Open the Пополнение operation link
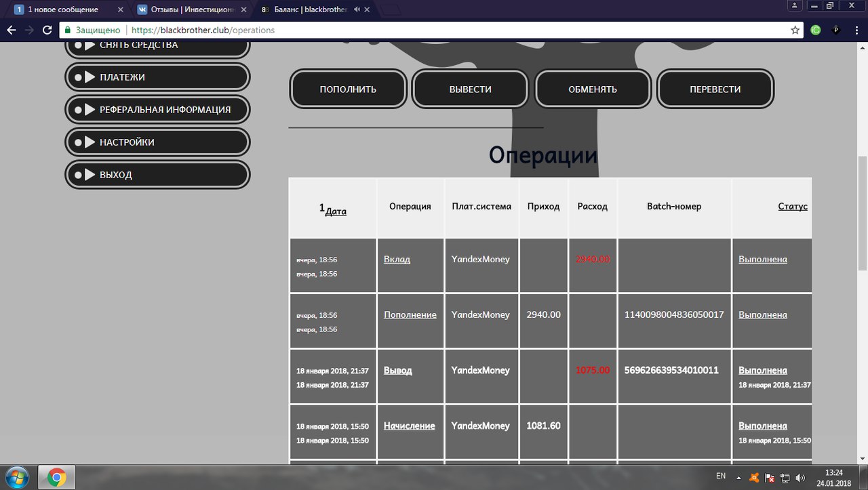This screenshot has height=490, width=868. point(410,314)
